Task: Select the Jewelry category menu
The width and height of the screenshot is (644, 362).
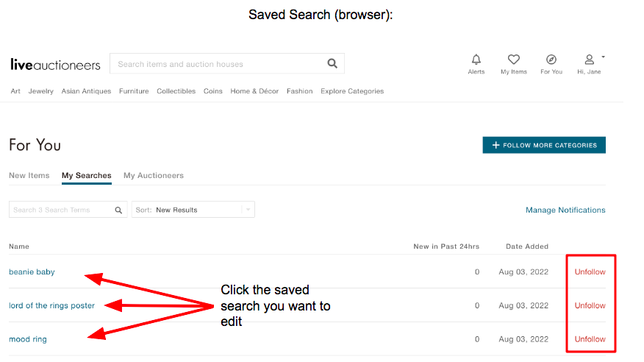Action: 40,91
